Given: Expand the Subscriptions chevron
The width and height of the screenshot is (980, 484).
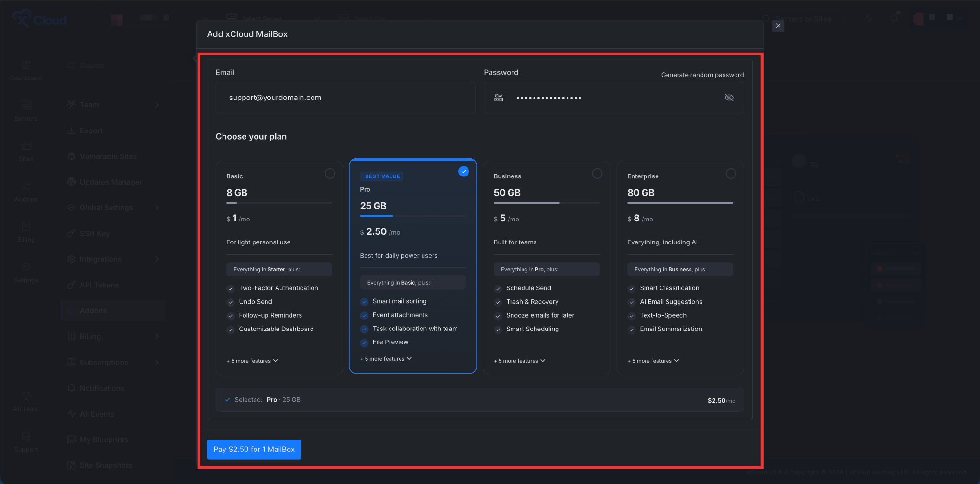Looking at the screenshot, I should 157,363.
